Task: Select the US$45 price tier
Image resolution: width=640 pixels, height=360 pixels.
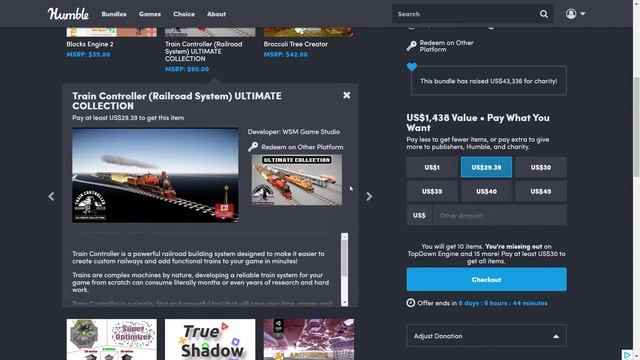Action: tap(541, 191)
